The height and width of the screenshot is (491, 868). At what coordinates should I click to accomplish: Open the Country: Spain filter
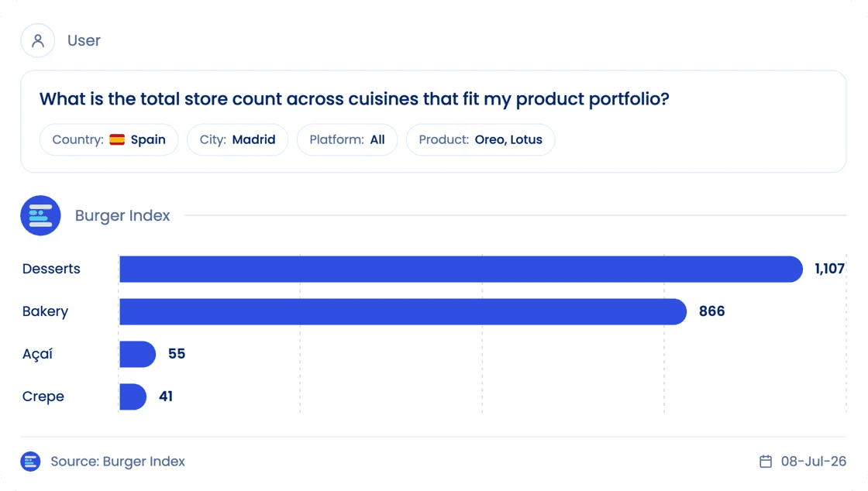(x=109, y=139)
